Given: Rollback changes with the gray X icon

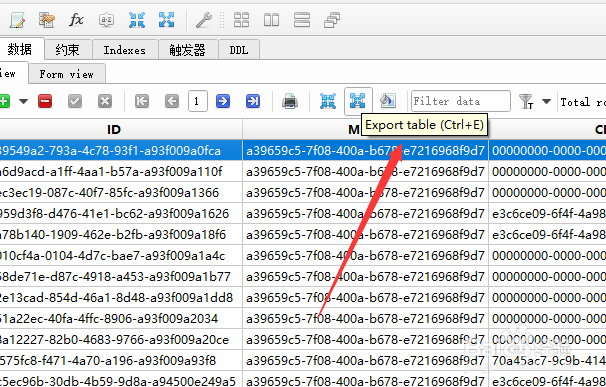Looking at the screenshot, I should tap(105, 102).
